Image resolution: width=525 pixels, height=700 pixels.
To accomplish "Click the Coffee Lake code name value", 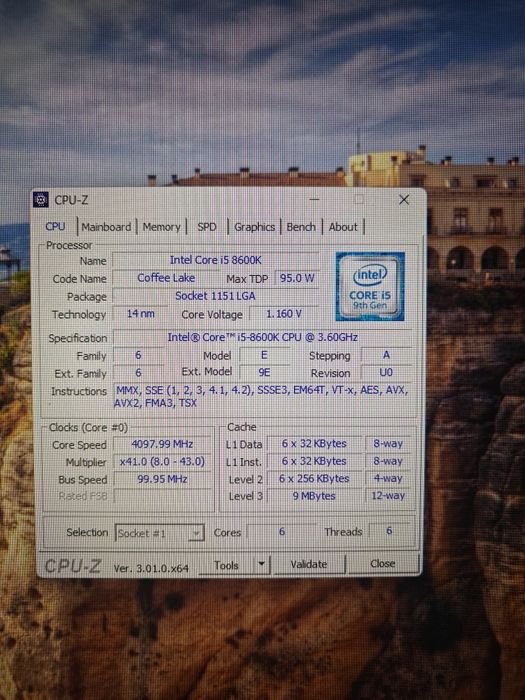I will click(166, 278).
